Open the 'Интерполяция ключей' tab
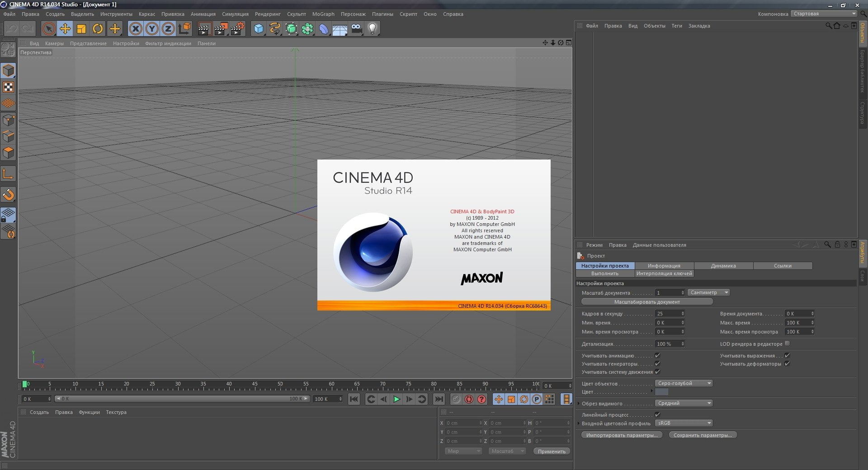868x470 pixels. 664,273
